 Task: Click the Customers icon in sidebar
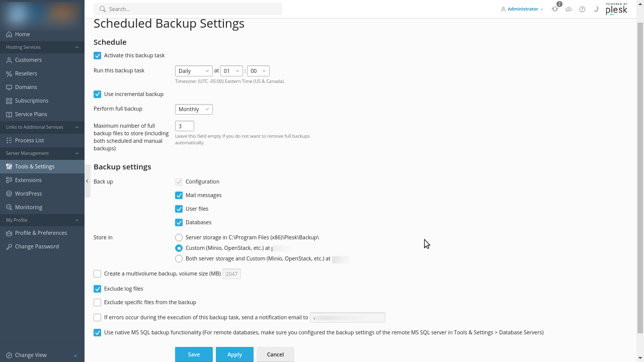click(x=9, y=60)
